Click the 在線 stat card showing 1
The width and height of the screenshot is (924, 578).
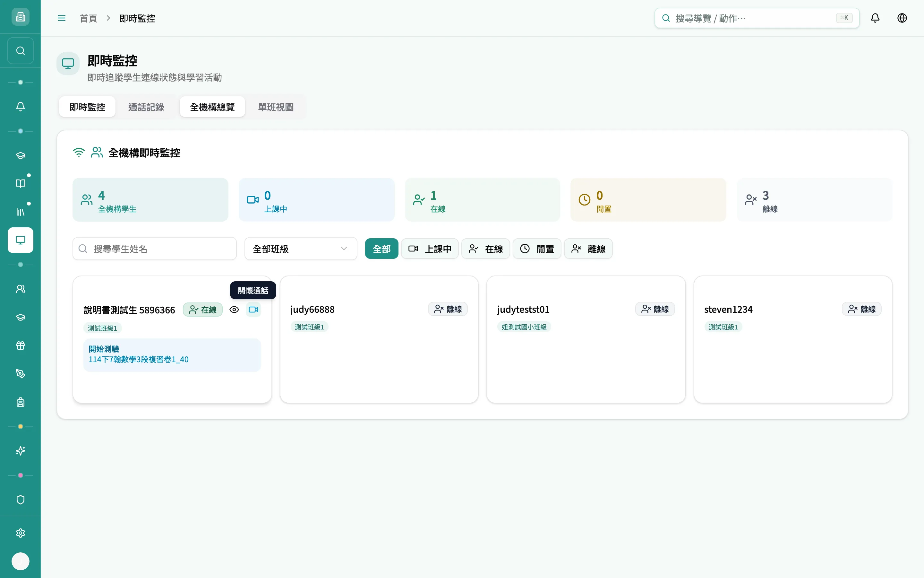pyautogui.click(x=483, y=199)
